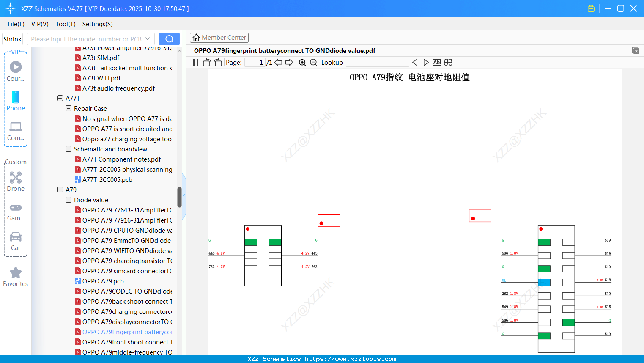Click the Abi text option icon
This screenshot has width=644, height=363.
click(437, 63)
